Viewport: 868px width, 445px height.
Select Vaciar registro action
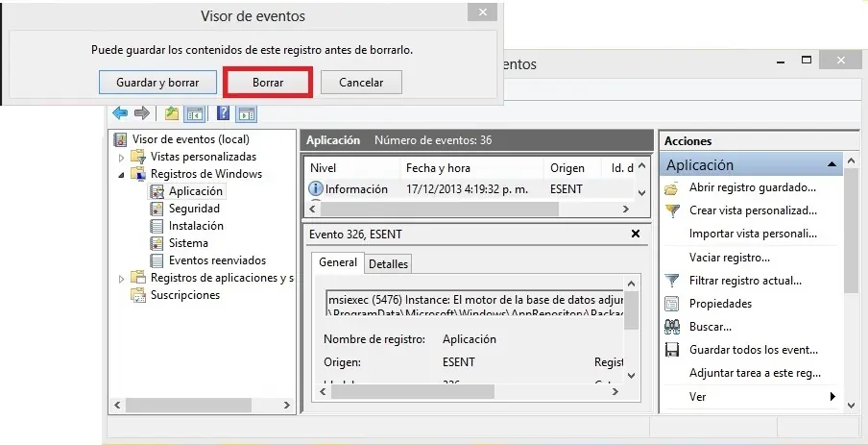(x=729, y=258)
